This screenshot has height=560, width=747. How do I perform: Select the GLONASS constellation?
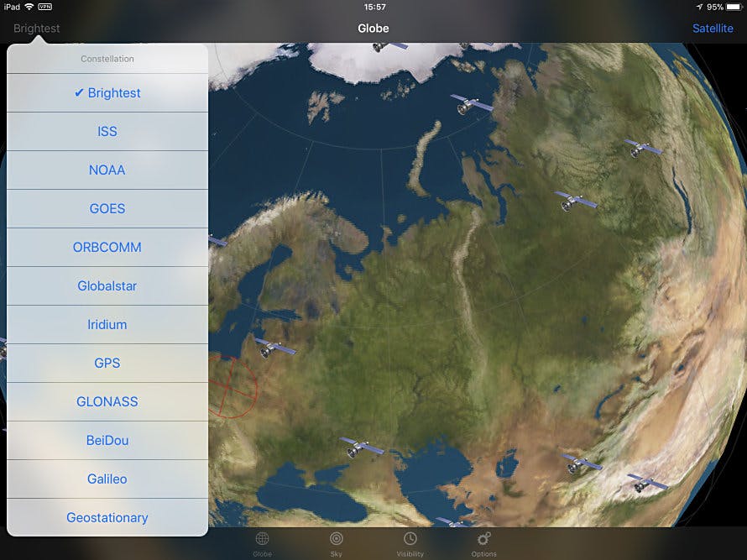tap(107, 402)
